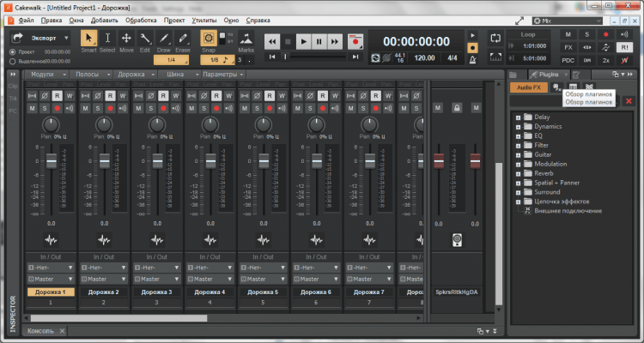Screen dimensions: 644x343
Task: Toggle Snap to grid button
Action: [208, 39]
